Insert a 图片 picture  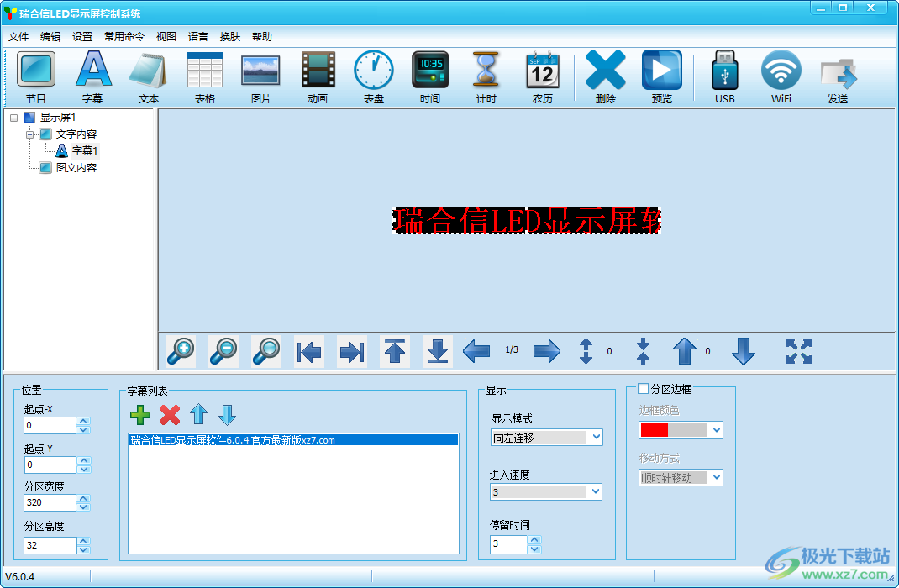260,76
